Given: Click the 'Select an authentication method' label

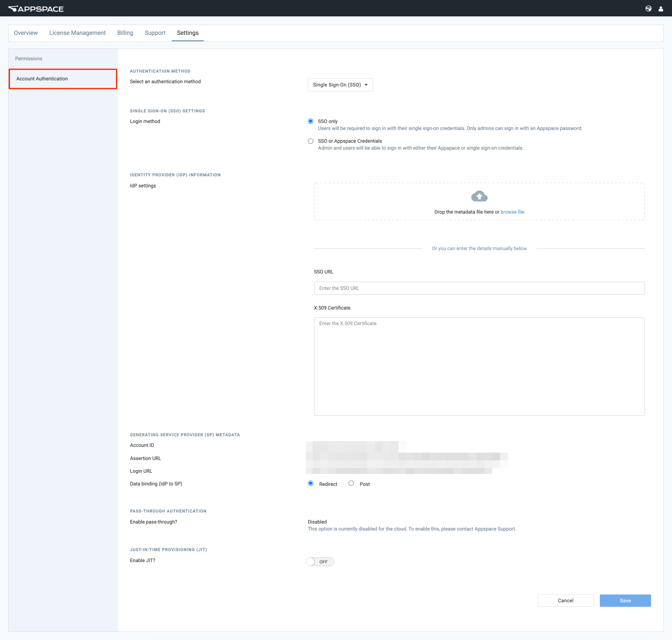Looking at the screenshot, I should pyautogui.click(x=165, y=82).
